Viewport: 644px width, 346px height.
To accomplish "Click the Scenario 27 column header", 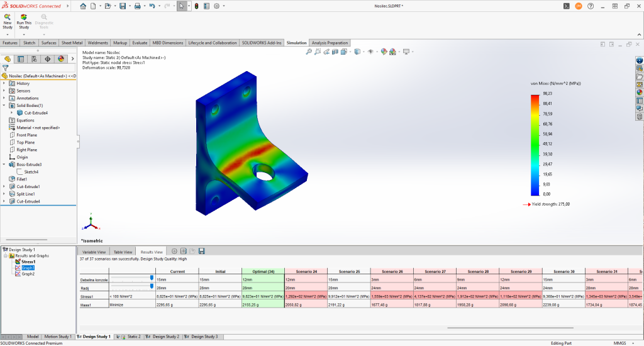I will pos(435,271).
